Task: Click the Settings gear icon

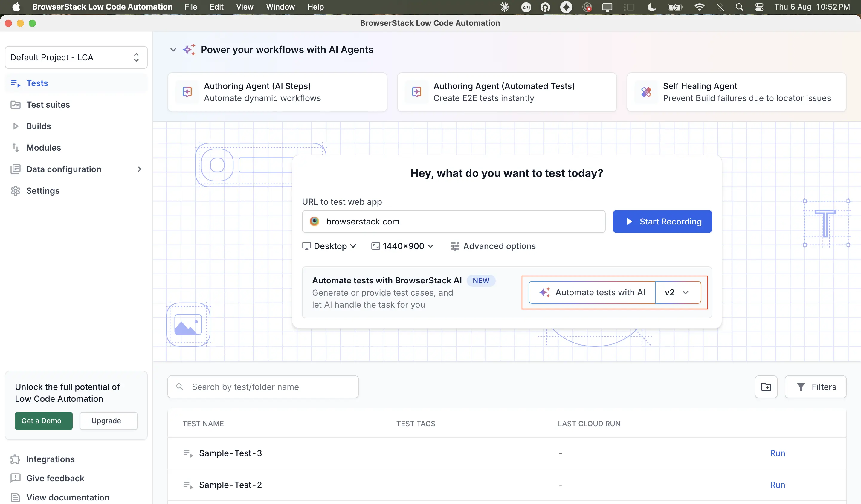Action: tap(15, 191)
